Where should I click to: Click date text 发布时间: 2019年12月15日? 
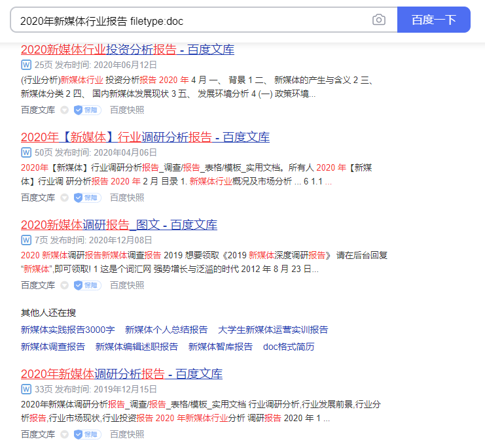tap(106, 389)
